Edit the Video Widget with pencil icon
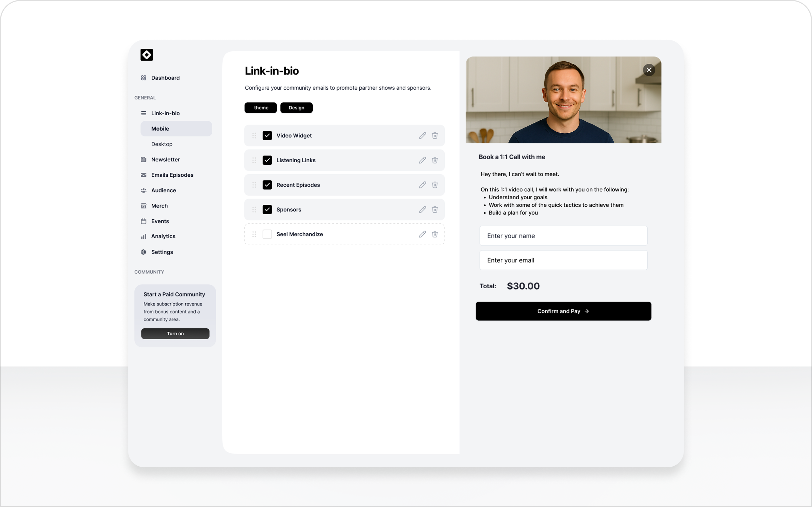This screenshot has width=812, height=507. pos(422,135)
